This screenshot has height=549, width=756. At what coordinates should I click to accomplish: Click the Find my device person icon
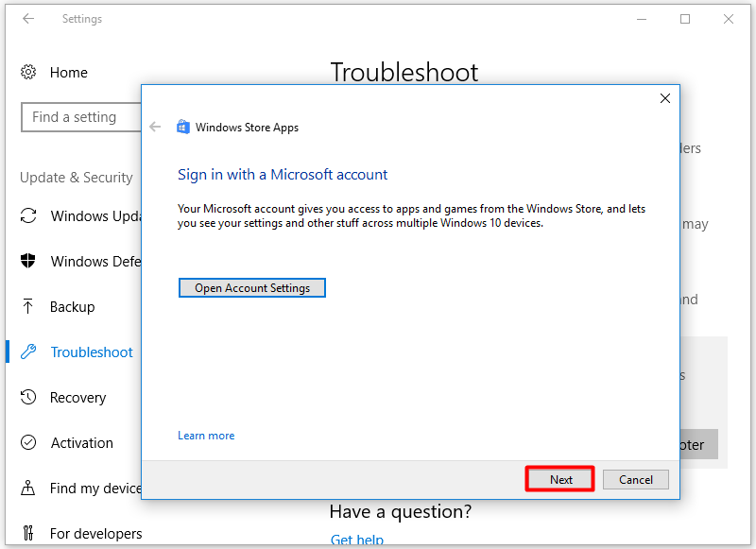coord(27,488)
